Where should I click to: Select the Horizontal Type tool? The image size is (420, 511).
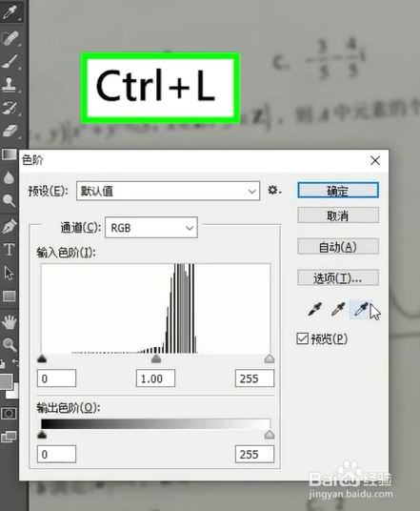(x=10, y=250)
